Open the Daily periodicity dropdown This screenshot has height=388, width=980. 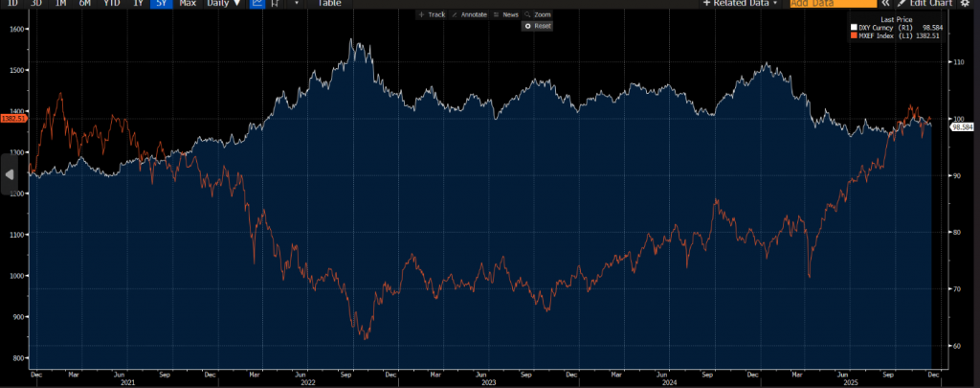[224, 4]
